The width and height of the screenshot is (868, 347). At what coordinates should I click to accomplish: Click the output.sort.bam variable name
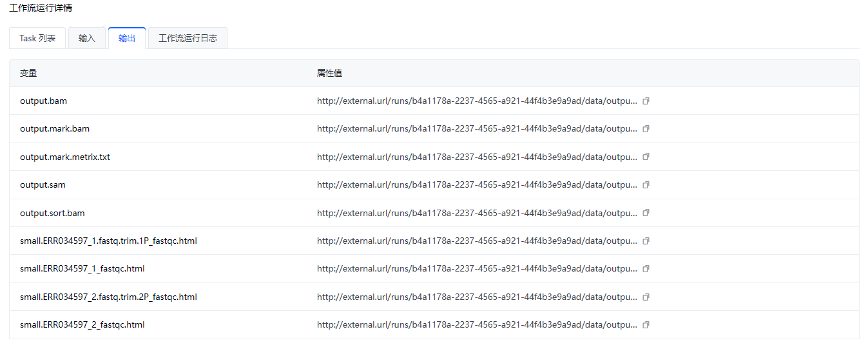(x=52, y=213)
